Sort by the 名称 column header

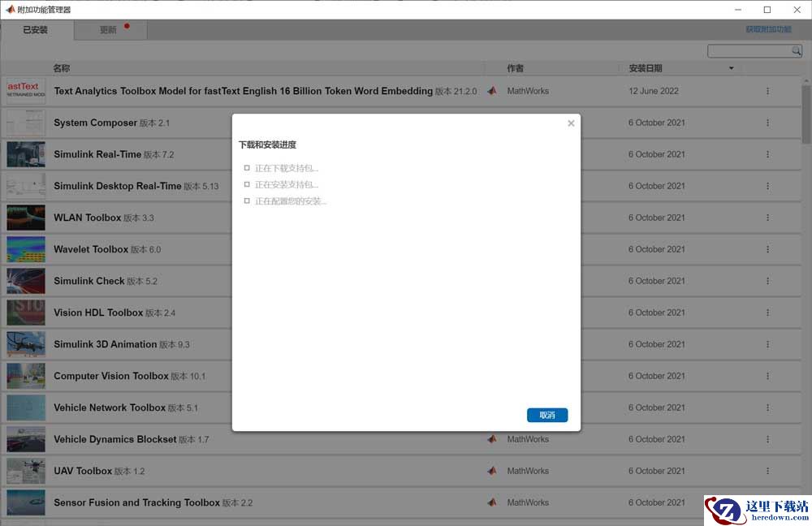[x=62, y=68]
